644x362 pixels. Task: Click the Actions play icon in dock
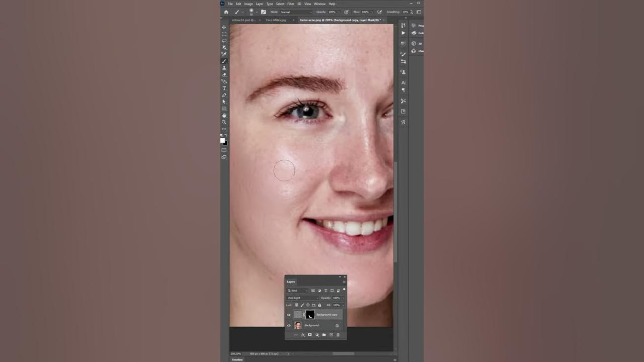[x=403, y=33]
